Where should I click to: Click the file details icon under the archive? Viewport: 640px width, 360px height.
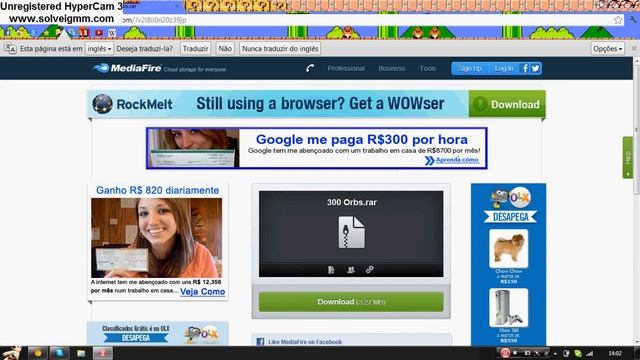pyautogui.click(x=331, y=269)
